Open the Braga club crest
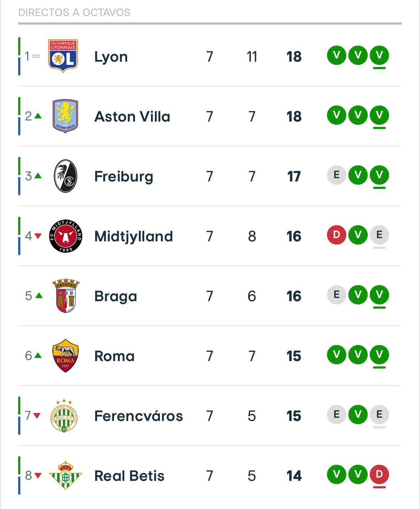This screenshot has width=420, height=509. click(x=66, y=295)
